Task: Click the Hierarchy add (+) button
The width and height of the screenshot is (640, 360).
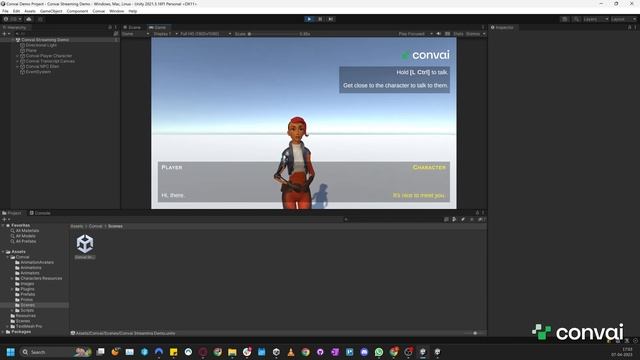Action: [x=5, y=34]
